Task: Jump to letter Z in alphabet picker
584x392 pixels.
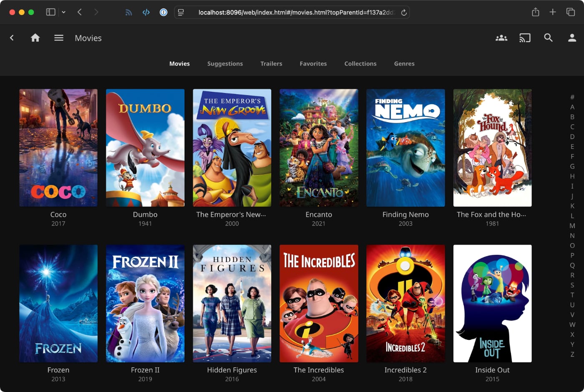Action: pyautogui.click(x=572, y=354)
